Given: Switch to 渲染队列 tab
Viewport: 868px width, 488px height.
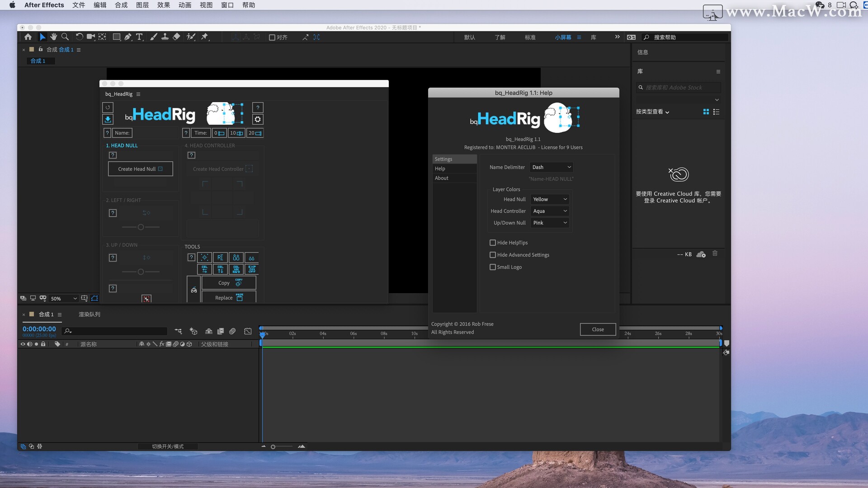Looking at the screenshot, I should pyautogui.click(x=90, y=314).
